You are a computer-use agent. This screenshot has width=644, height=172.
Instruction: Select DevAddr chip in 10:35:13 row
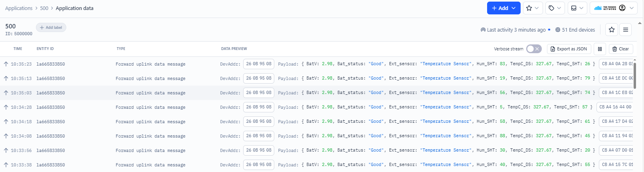coord(259,78)
